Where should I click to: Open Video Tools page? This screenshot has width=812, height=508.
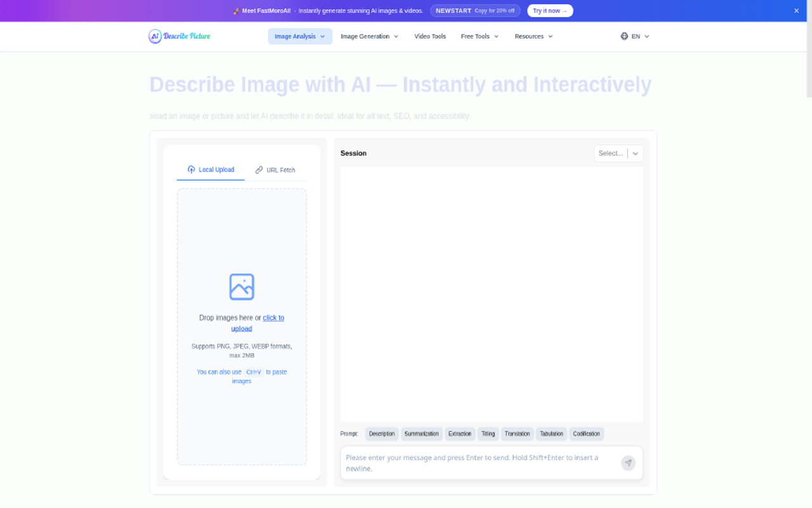tap(430, 36)
